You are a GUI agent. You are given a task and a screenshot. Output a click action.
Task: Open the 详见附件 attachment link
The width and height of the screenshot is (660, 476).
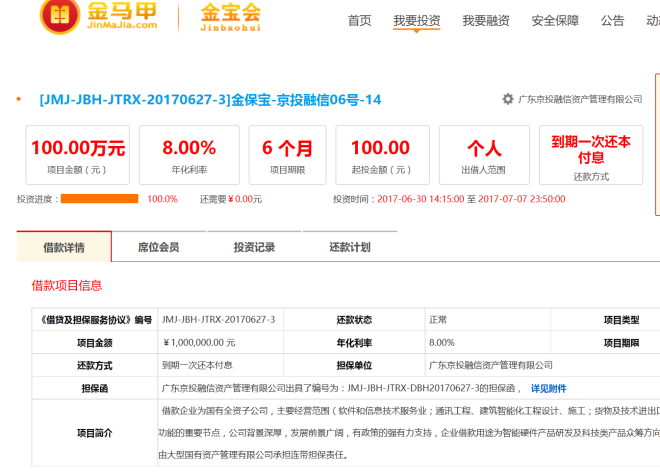point(548,388)
